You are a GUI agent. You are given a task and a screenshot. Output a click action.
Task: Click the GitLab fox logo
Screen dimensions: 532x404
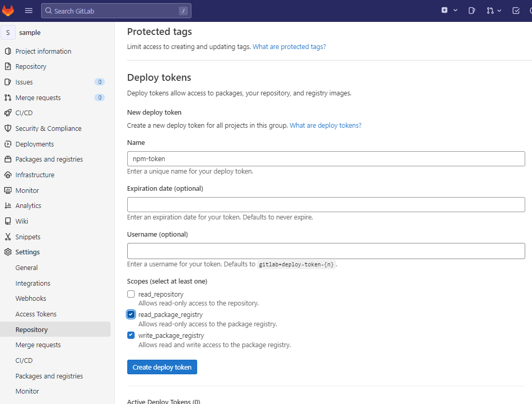coord(8,10)
